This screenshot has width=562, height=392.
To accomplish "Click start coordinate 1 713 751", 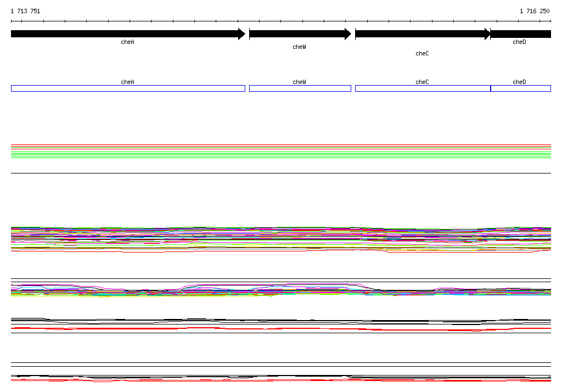I will (x=25, y=11).
